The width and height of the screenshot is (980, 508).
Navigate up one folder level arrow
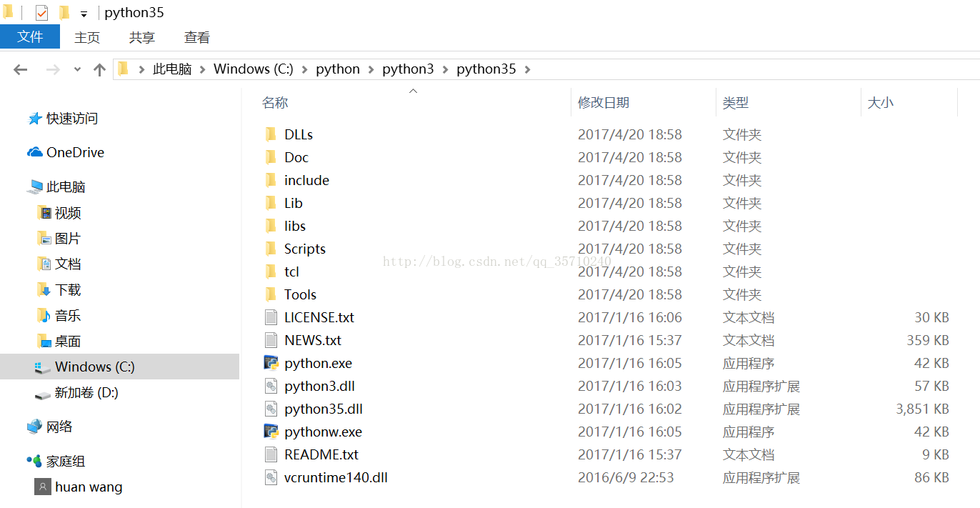[99, 69]
